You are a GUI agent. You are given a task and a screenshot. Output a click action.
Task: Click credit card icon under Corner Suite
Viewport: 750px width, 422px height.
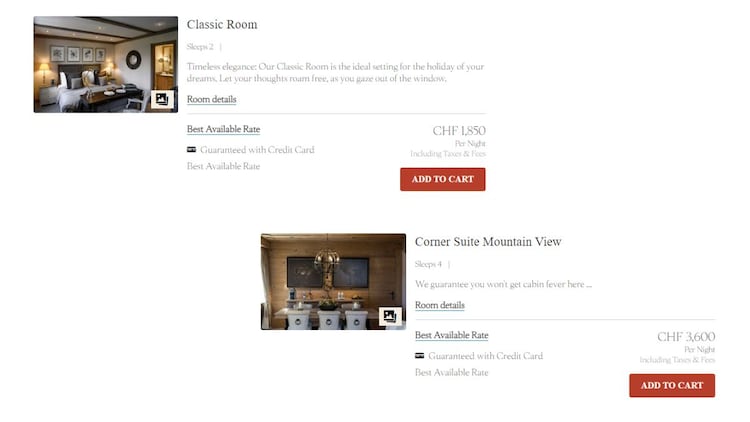click(x=419, y=356)
